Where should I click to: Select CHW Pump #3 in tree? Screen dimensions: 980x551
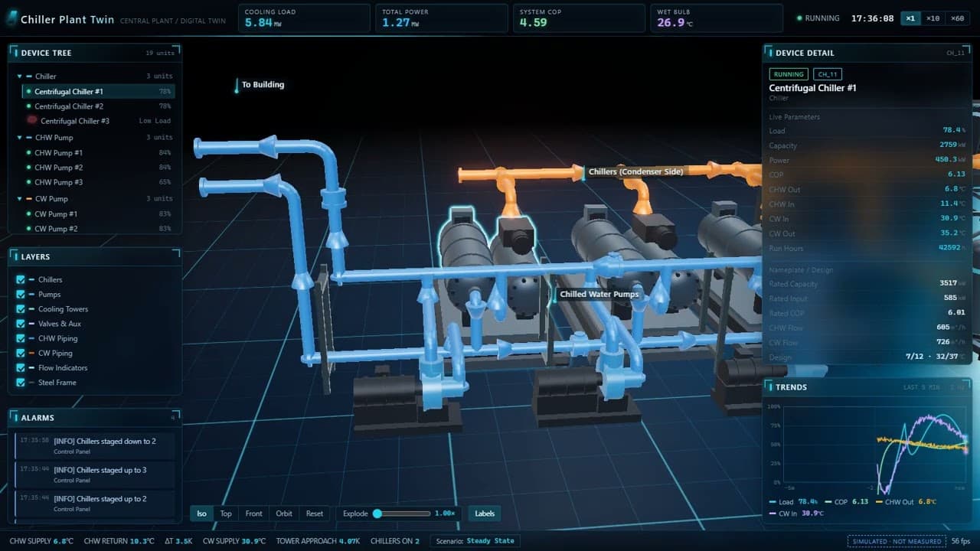(99, 182)
